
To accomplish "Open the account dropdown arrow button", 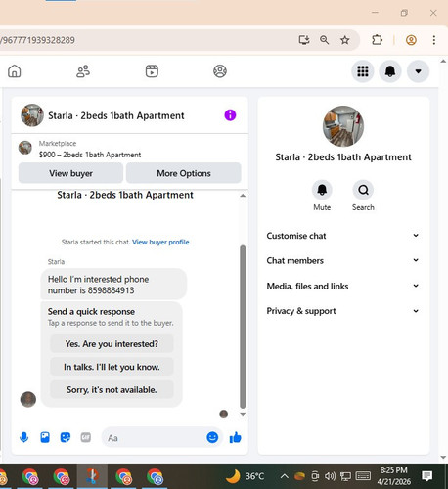I will [418, 71].
